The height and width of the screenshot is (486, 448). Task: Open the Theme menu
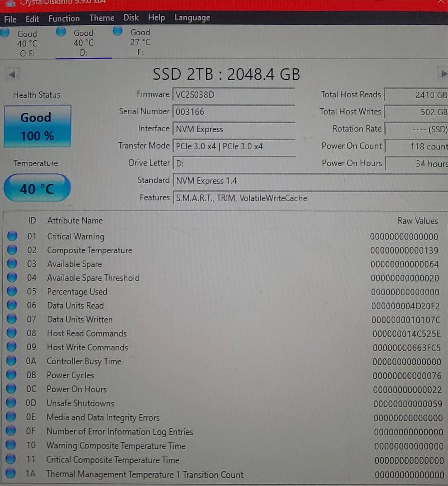point(102,18)
